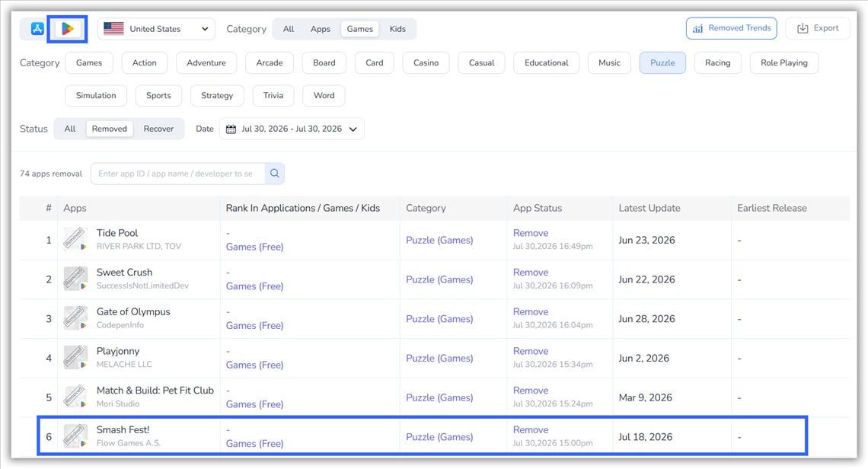This screenshot has width=868, height=469.
Task: Pick the Educational subcategory chip
Action: (547, 62)
